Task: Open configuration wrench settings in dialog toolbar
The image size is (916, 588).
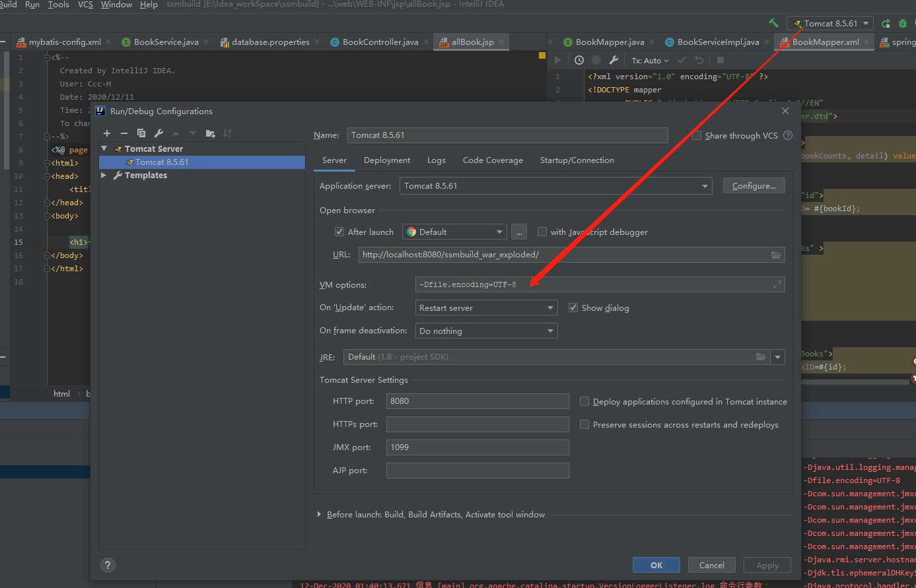Action: (x=159, y=133)
